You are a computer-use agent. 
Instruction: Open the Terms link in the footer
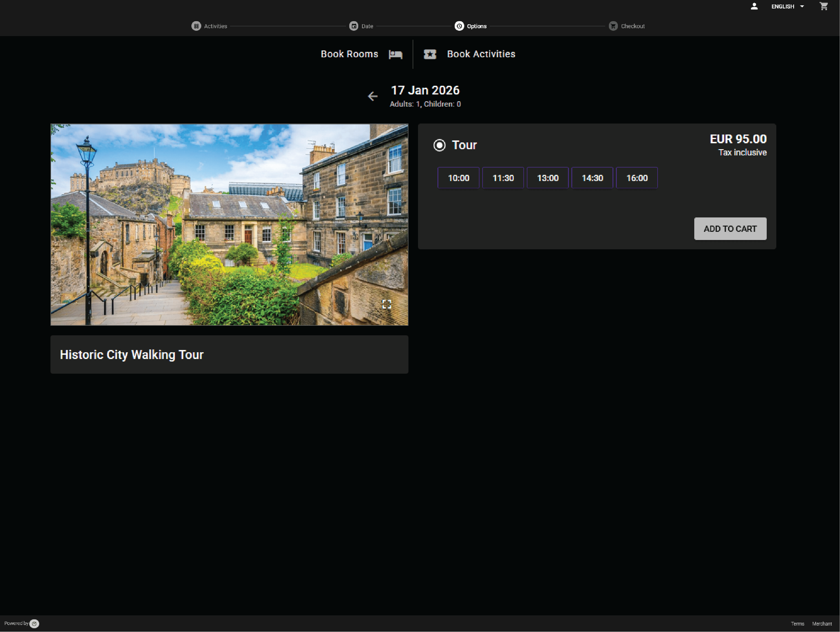797,624
